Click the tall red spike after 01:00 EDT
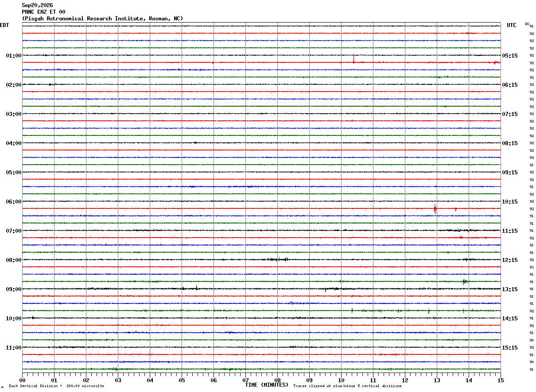Image resolution: width=536 pixels, height=392 pixels. tap(353, 59)
